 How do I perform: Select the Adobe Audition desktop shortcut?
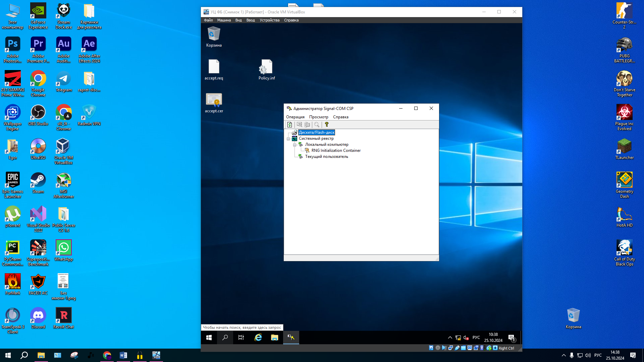(x=64, y=50)
